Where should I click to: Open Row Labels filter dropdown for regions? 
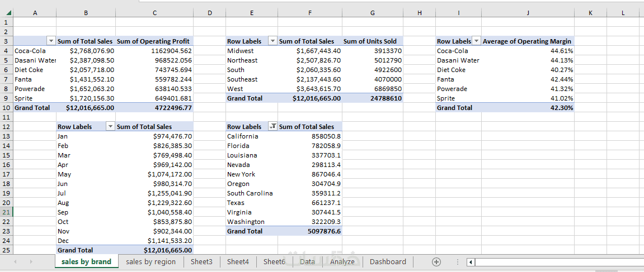point(272,41)
